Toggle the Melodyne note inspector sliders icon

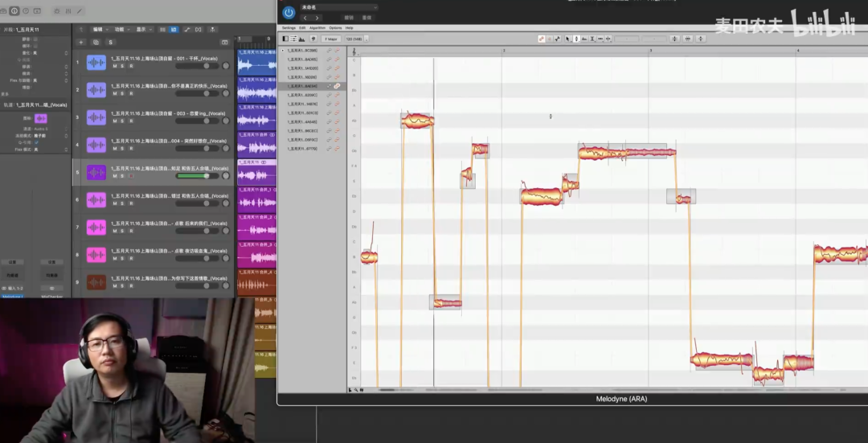point(293,39)
